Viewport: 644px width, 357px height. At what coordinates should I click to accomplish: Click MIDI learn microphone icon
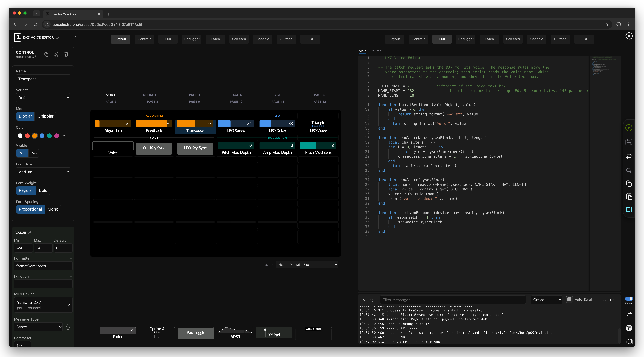pyautogui.click(x=68, y=327)
